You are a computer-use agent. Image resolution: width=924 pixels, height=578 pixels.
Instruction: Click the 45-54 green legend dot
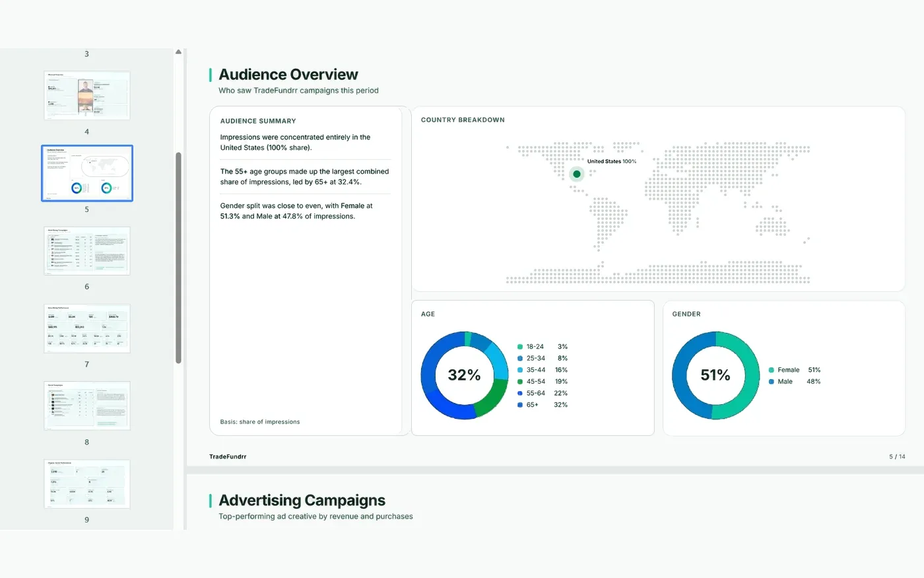click(x=520, y=382)
